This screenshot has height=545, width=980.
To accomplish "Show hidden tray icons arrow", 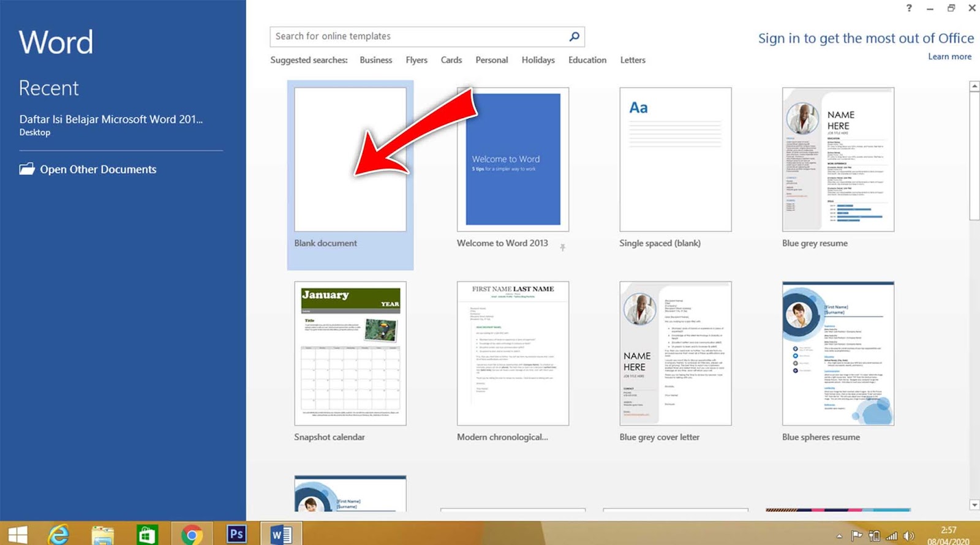I will (x=839, y=536).
